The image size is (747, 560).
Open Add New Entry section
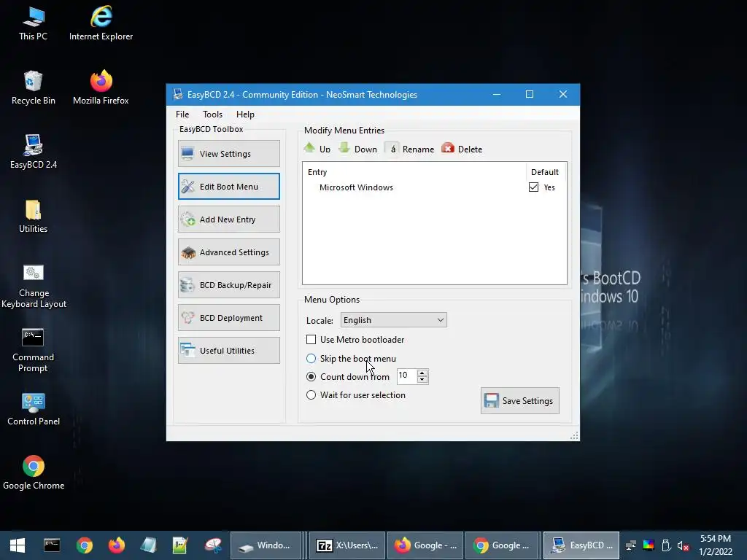point(228,219)
